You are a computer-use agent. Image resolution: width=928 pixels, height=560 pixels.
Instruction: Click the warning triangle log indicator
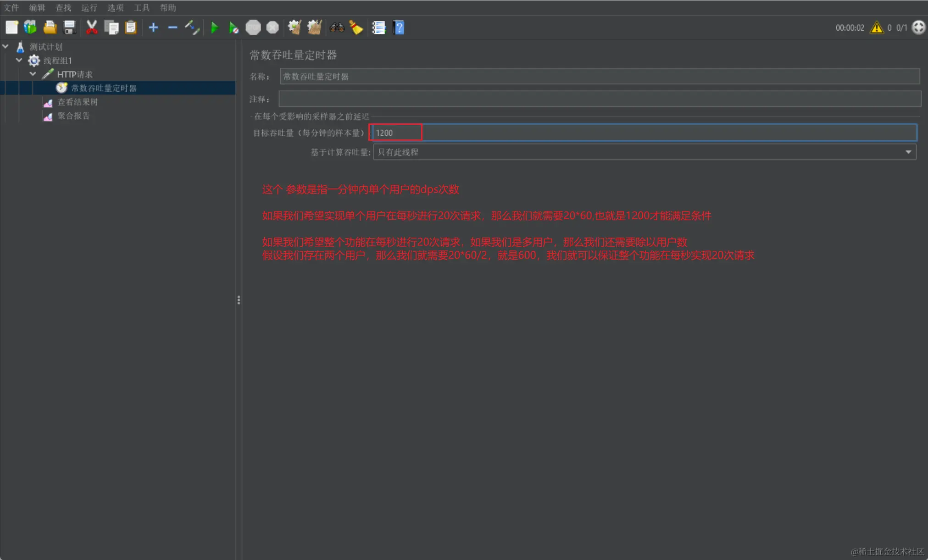[877, 28]
